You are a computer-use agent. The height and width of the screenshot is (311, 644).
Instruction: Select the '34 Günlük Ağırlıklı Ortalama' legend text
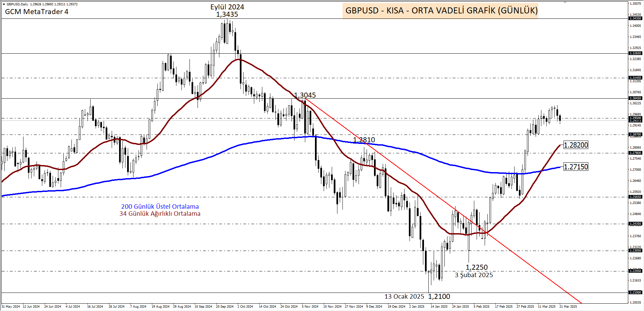pos(160,214)
